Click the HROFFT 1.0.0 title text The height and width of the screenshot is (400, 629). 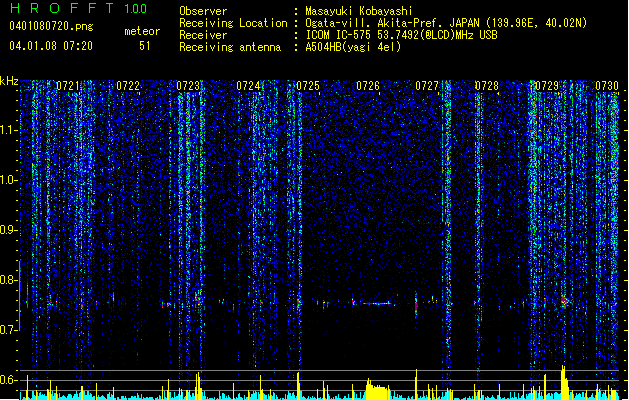[78, 8]
